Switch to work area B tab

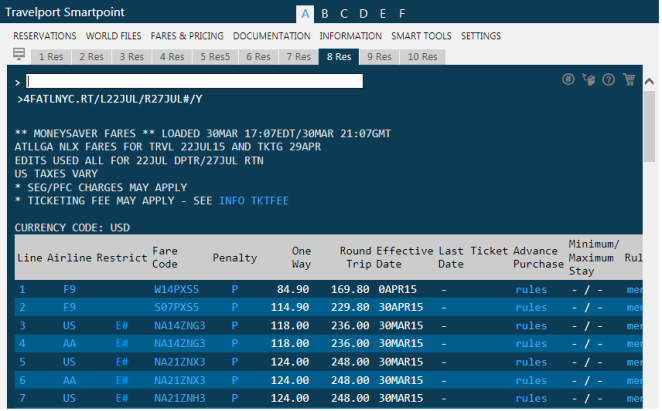click(325, 14)
